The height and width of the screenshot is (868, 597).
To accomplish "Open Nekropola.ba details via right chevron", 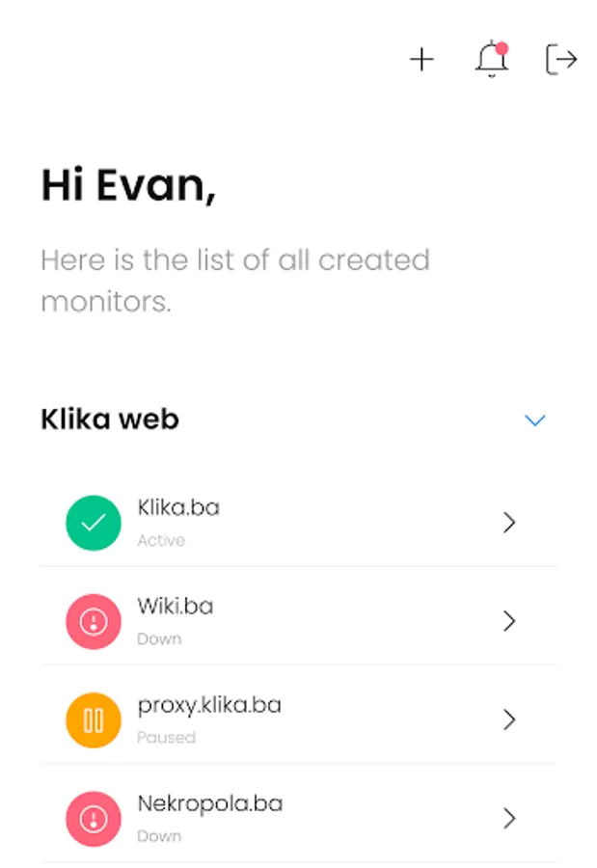I will pyautogui.click(x=509, y=818).
